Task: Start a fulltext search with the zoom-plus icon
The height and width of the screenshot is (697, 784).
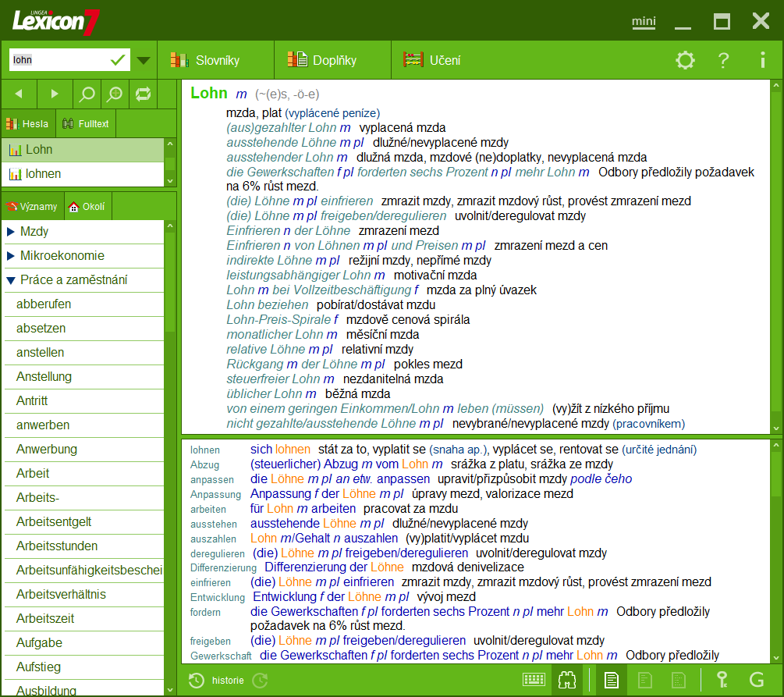Action: [x=115, y=94]
